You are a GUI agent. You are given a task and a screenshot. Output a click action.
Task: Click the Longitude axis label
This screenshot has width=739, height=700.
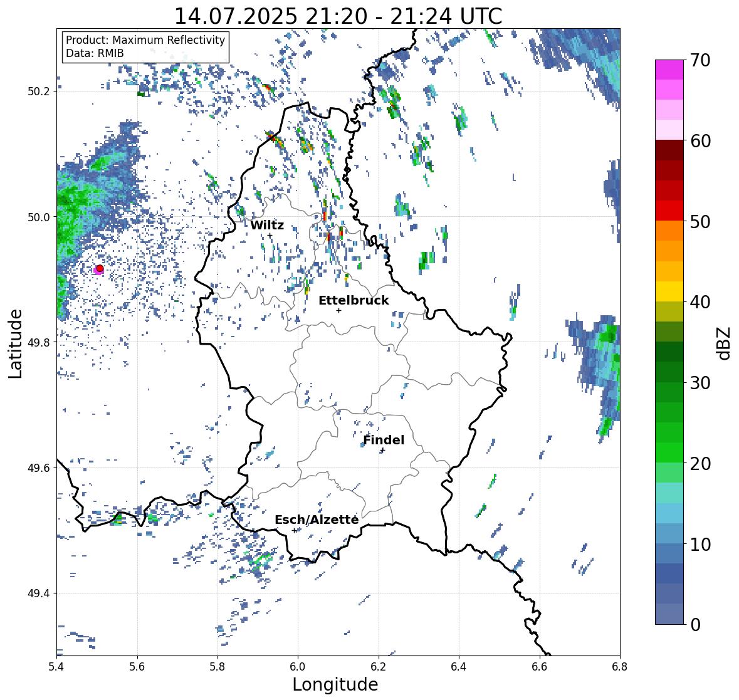(x=335, y=684)
